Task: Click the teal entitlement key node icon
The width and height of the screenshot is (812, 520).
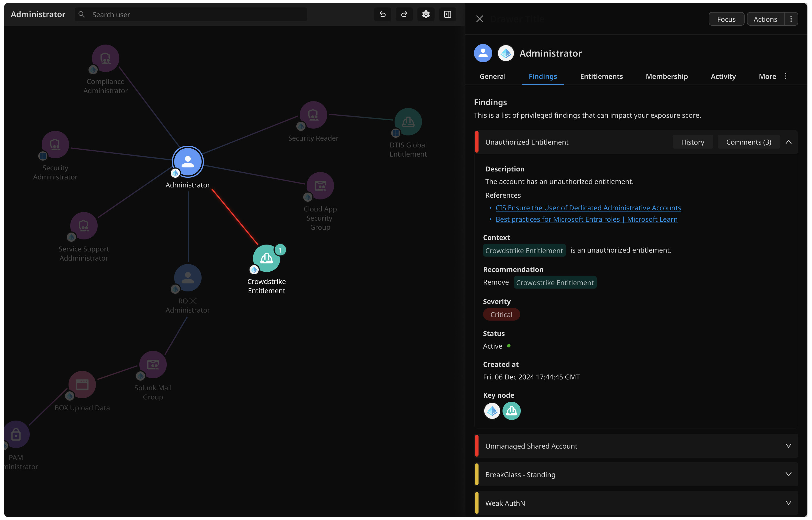Action: (511, 411)
